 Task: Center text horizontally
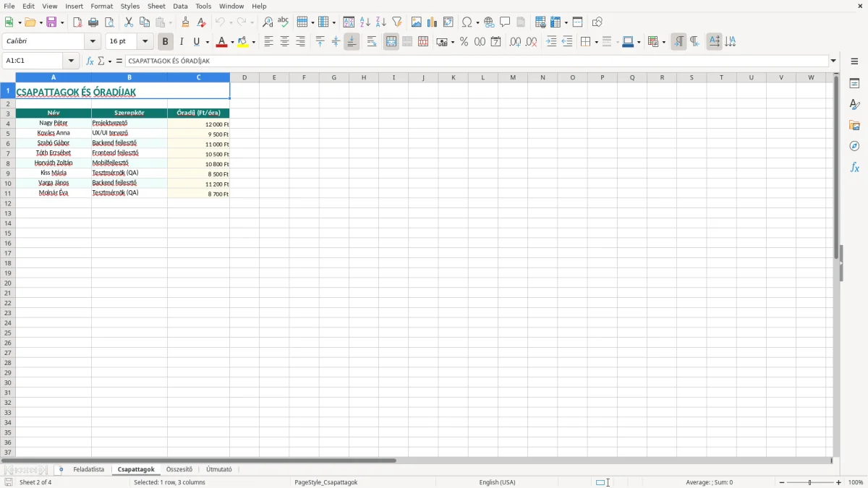point(285,42)
